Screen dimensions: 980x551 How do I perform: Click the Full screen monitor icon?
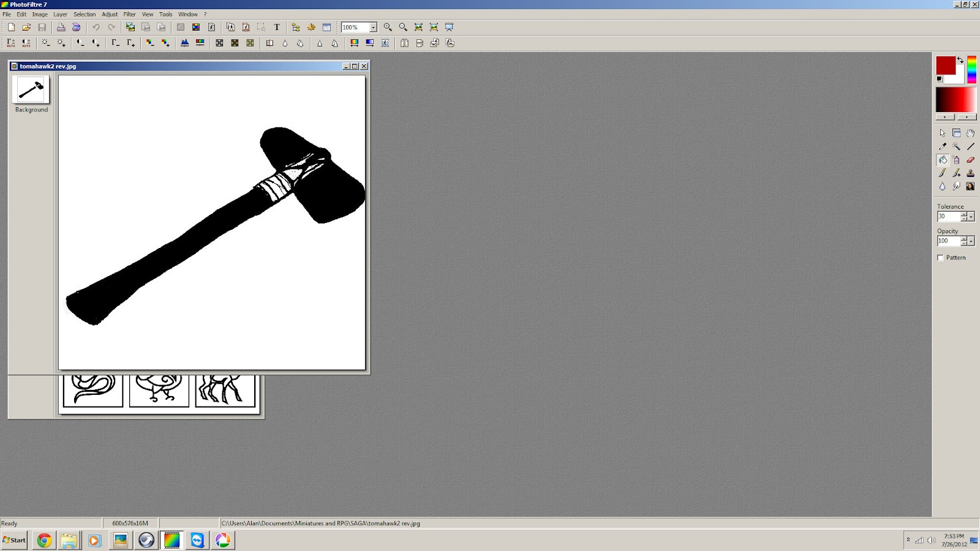pyautogui.click(x=449, y=27)
